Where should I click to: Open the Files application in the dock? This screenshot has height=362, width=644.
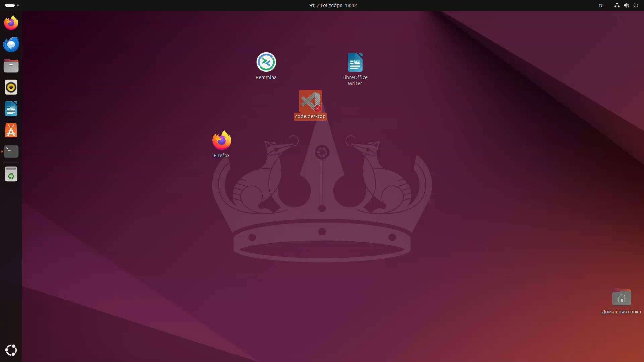point(11,66)
